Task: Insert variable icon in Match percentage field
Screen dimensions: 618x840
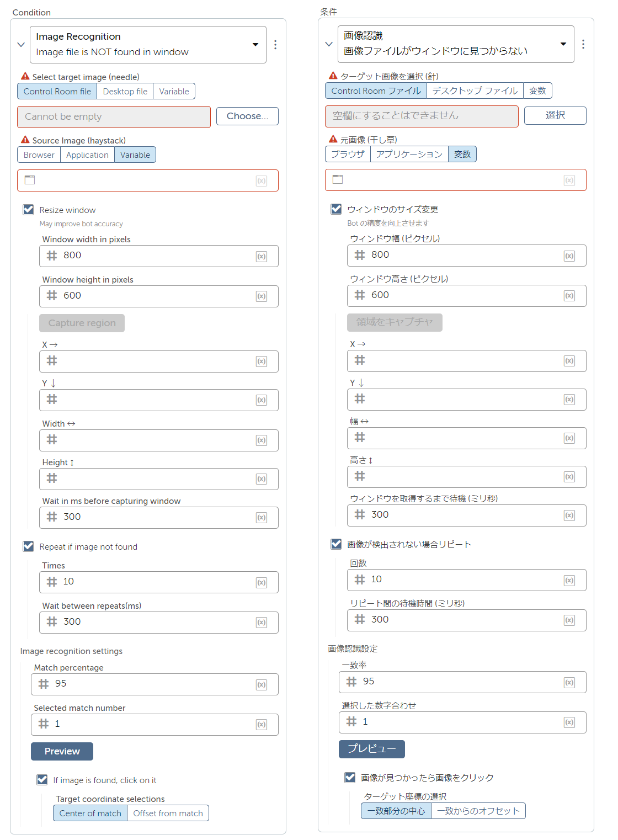Action: click(x=262, y=685)
